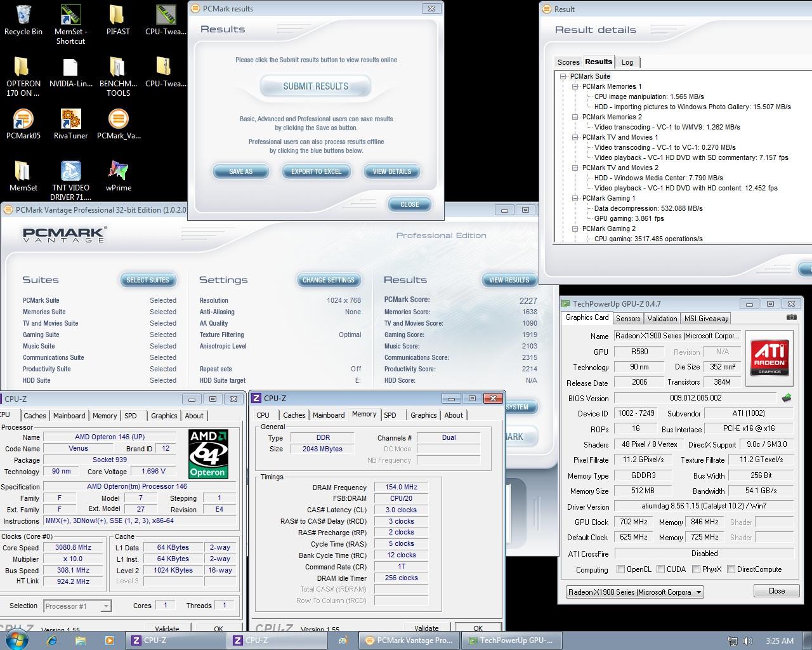The width and height of the screenshot is (812, 650).
Task: Open the MSI Giveaway tab in GPU-Z
Action: 706,319
